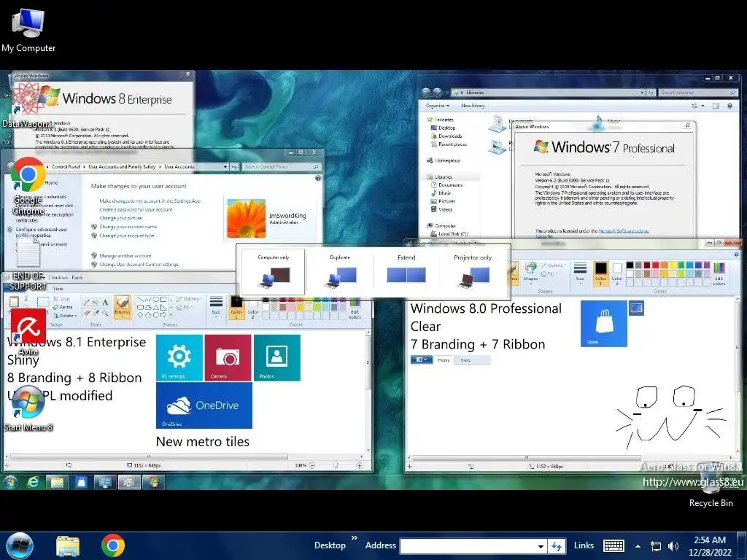This screenshot has height=560, width=747.
Task: Select the END OF SUPPORT text file icon
Action: click(28, 263)
